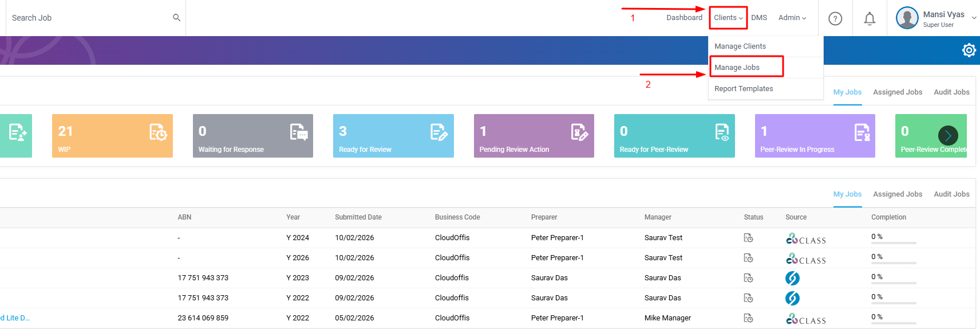This screenshot has width=980, height=329.
Task: Switch to Assigned Jobs tab above table
Action: click(897, 194)
